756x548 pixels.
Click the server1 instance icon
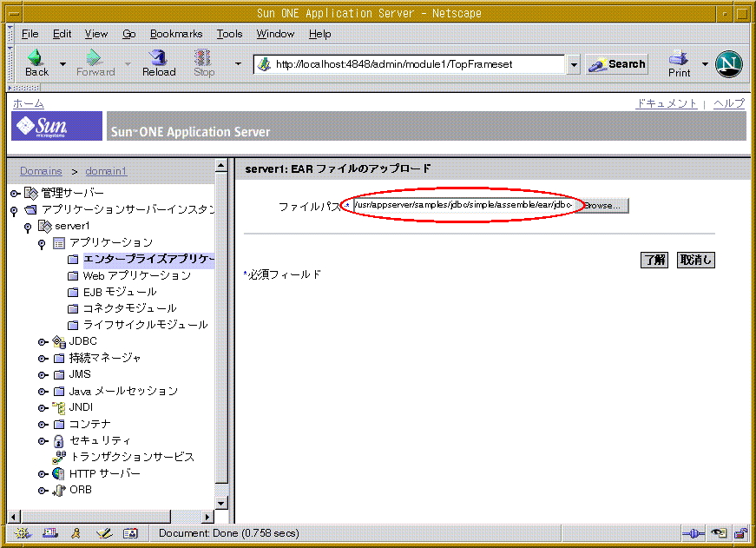coord(45,226)
